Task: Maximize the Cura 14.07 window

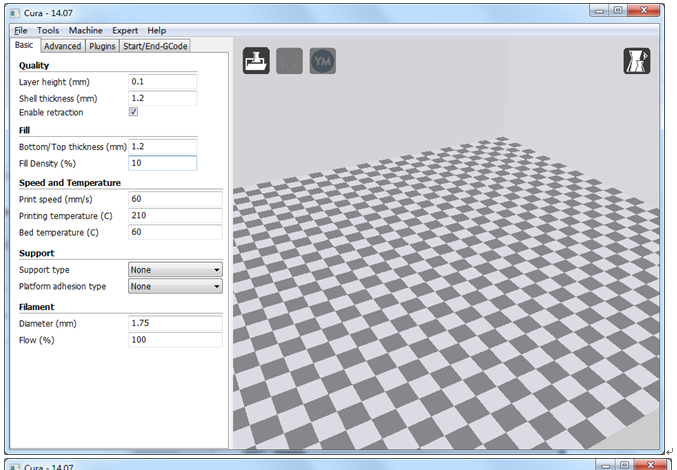Action: tap(618, 10)
